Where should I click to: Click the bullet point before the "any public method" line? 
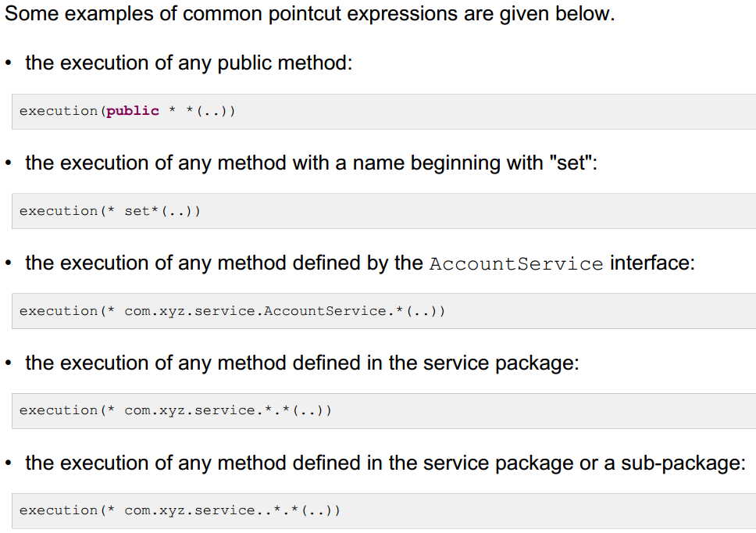click(x=8, y=64)
